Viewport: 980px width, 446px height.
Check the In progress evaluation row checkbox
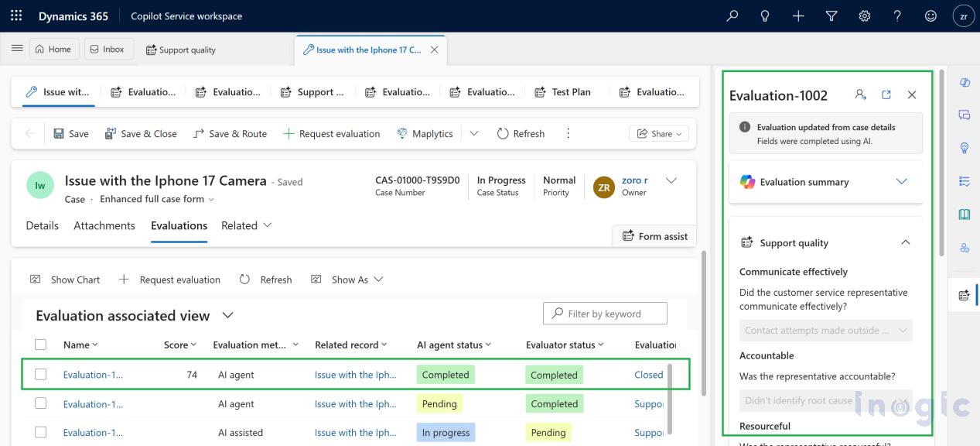pyautogui.click(x=41, y=433)
